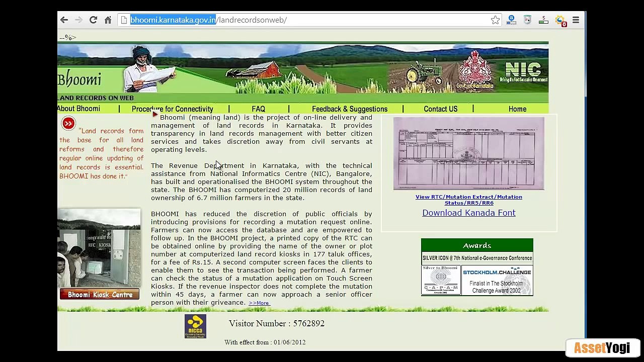The height and width of the screenshot is (362, 644).
Task: Open the Contact US page
Action: point(441,109)
